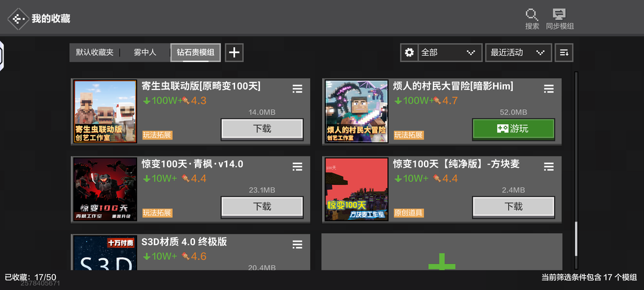
Task: Click the back arrow beside 我的收藏
Action: click(x=18, y=18)
